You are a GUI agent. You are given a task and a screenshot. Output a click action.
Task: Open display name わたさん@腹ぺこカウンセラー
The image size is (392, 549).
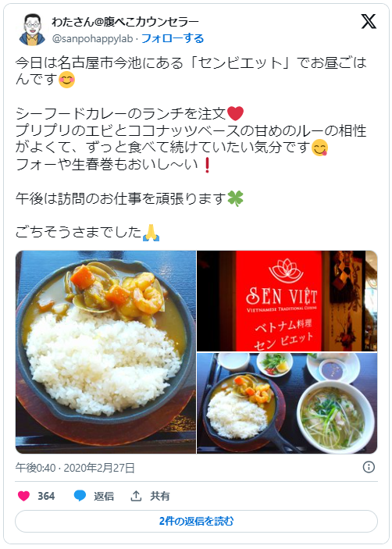[125, 22]
